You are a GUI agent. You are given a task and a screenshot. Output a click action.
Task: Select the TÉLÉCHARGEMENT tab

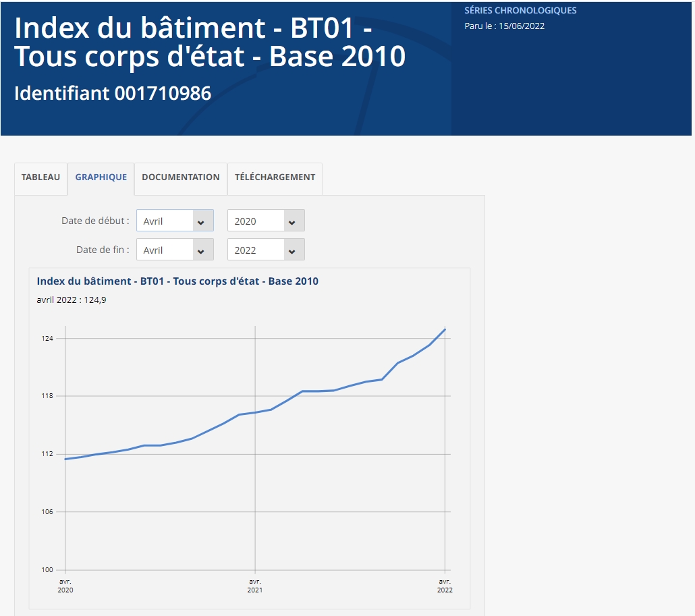click(x=274, y=177)
